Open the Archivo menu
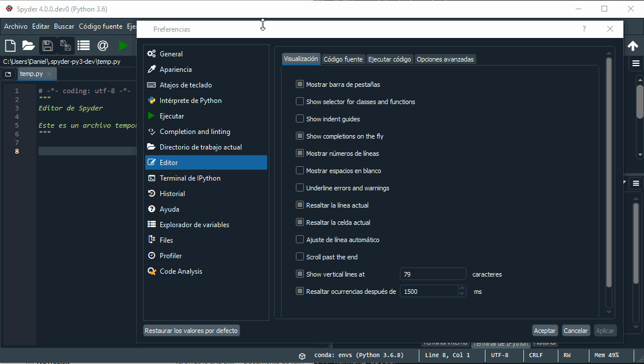The height and width of the screenshot is (364, 644). point(16,26)
